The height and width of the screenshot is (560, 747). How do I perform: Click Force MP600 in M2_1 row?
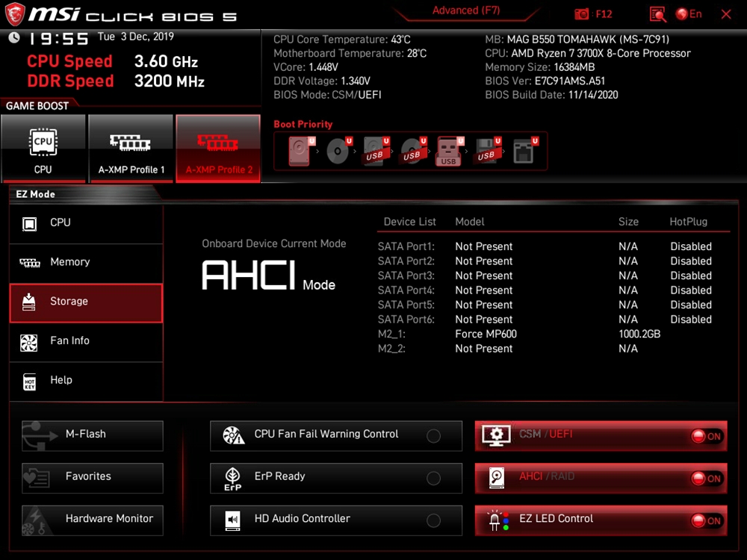coord(486,335)
